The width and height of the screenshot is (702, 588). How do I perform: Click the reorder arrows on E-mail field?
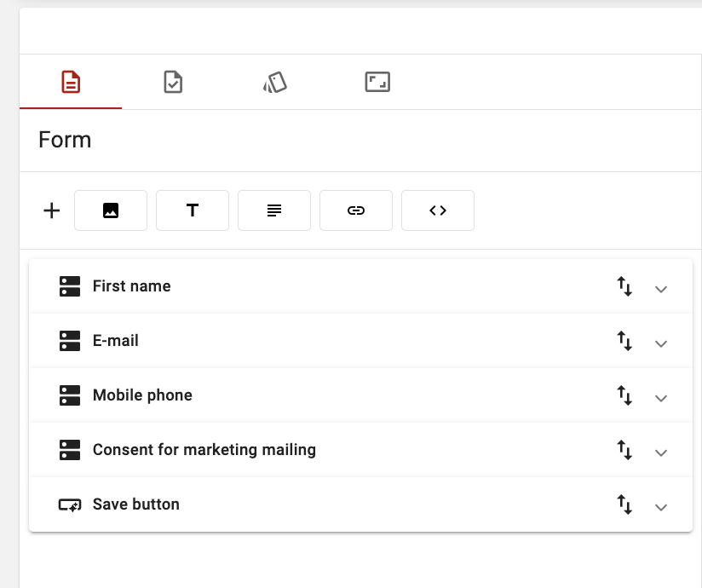click(x=625, y=343)
